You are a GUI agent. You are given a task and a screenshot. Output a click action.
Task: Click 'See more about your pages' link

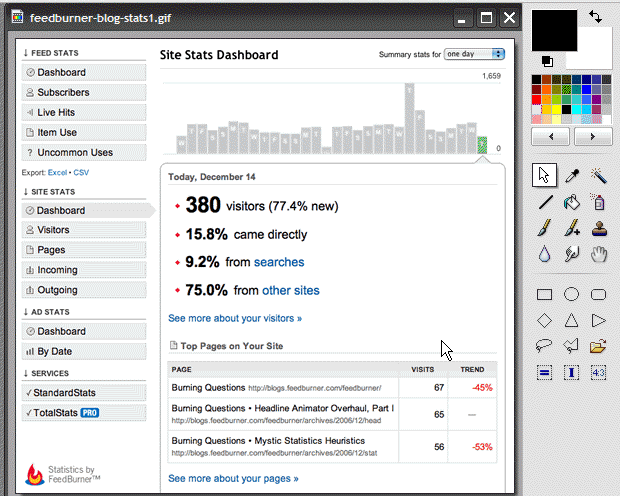[x=233, y=479]
